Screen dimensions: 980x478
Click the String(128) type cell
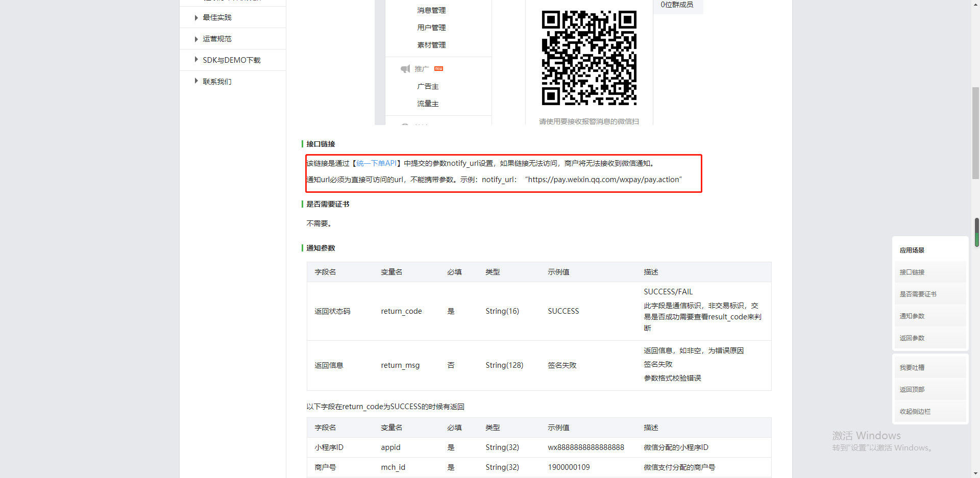pos(504,365)
